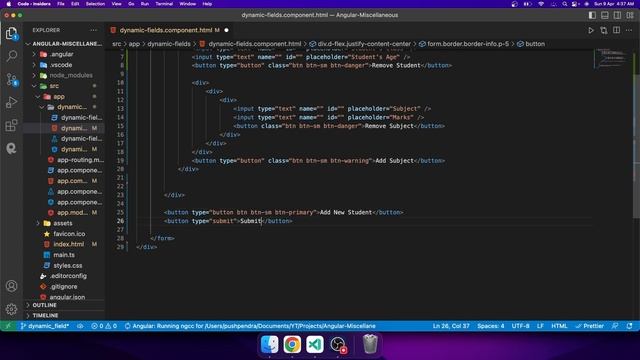Open Run and Debug view
640x360 pixels.
(11, 102)
